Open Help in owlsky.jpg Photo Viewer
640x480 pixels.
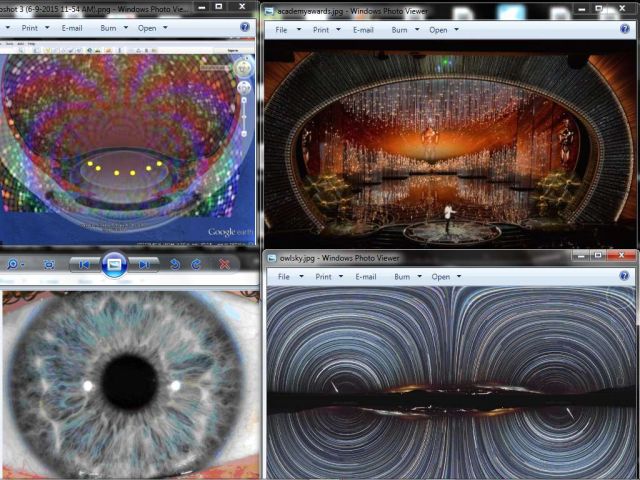[x=624, y=276]
